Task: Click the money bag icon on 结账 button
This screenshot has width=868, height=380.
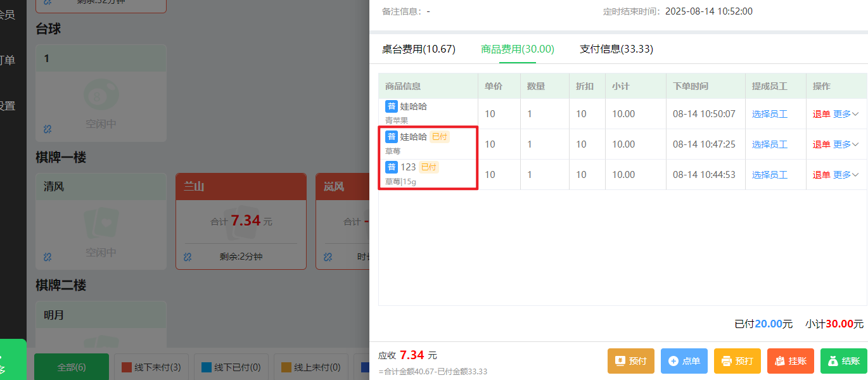Action: [833, 360]
